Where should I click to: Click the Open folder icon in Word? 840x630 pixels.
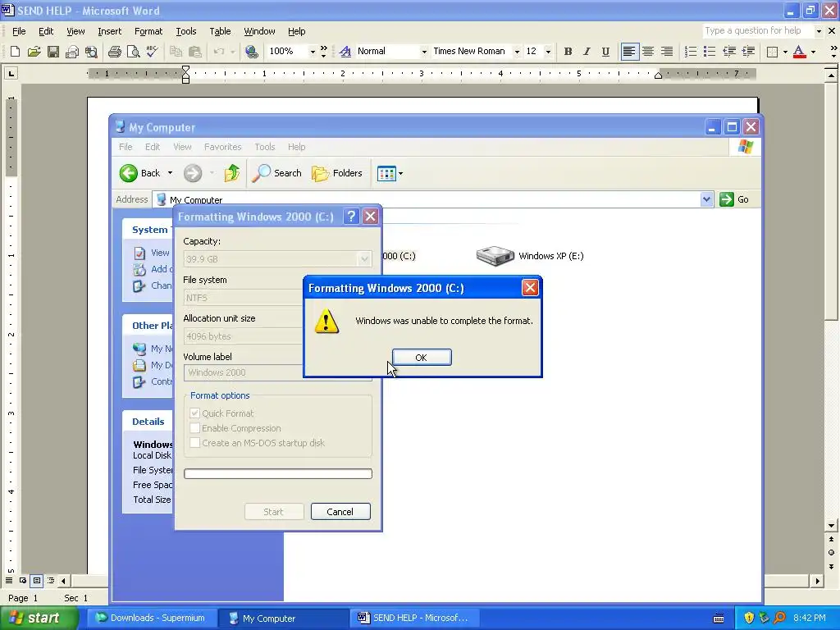[x=34, y=52]
